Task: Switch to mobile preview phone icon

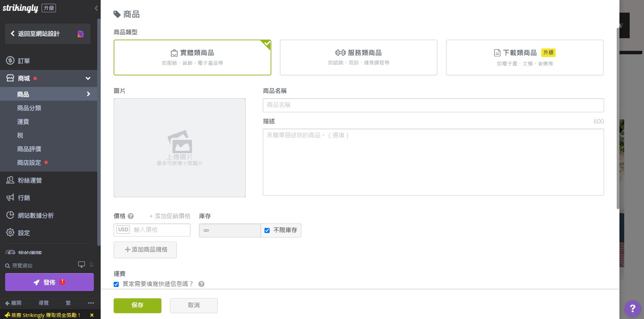Action: (91, 265)
